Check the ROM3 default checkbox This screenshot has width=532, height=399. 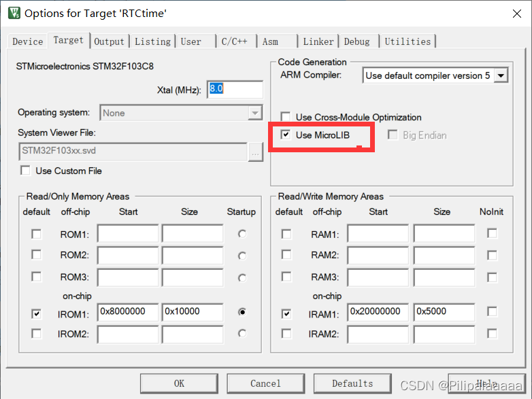pyautogui.click(x=36, y=277)
